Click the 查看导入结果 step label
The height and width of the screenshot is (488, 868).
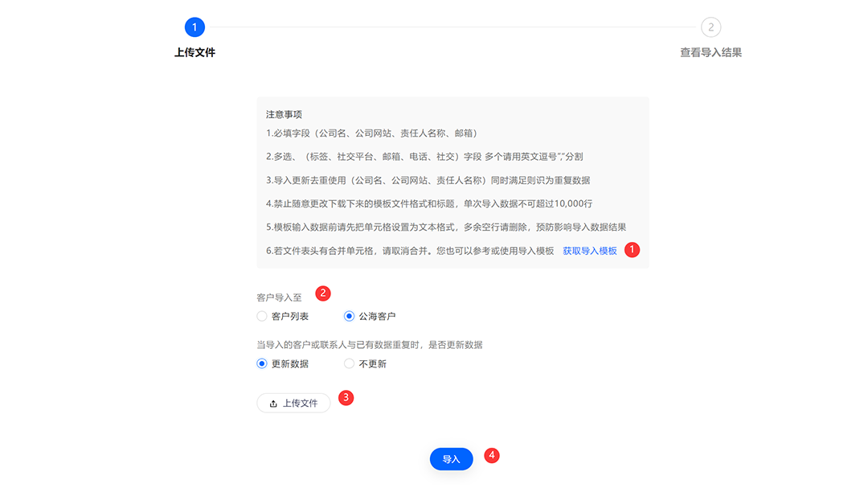(x=710, y=52)
